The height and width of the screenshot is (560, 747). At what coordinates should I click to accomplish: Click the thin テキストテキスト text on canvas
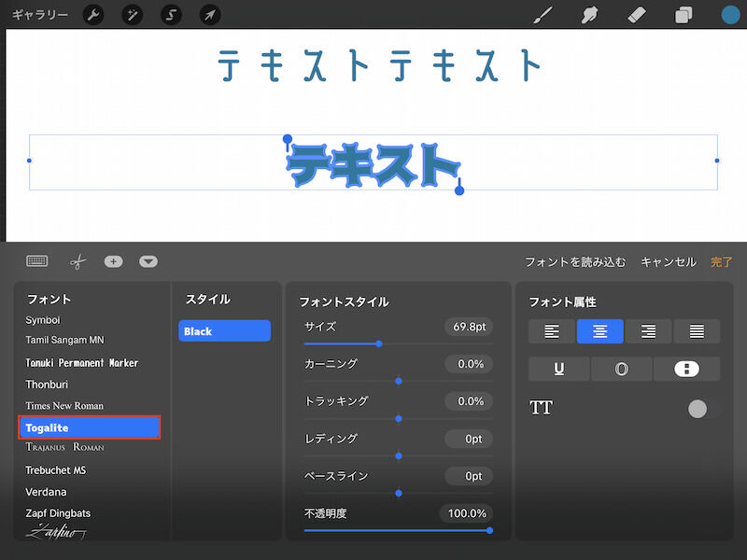click(379, 65)
